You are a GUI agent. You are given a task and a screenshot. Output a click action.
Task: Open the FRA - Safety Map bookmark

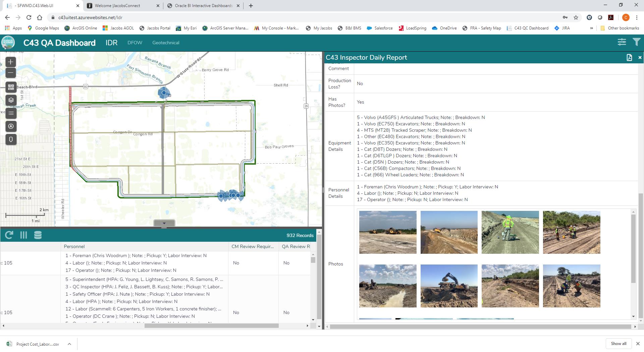click(x=481, y=28)
